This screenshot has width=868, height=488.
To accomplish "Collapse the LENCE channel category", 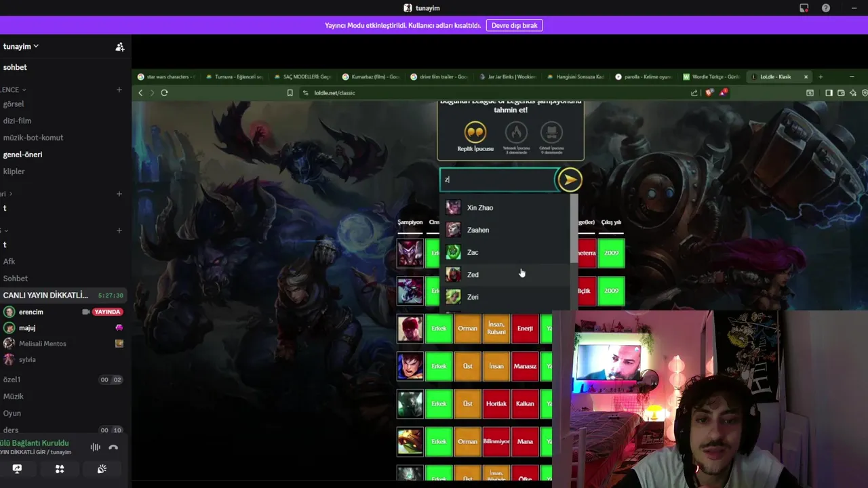I will coord(13,89).
